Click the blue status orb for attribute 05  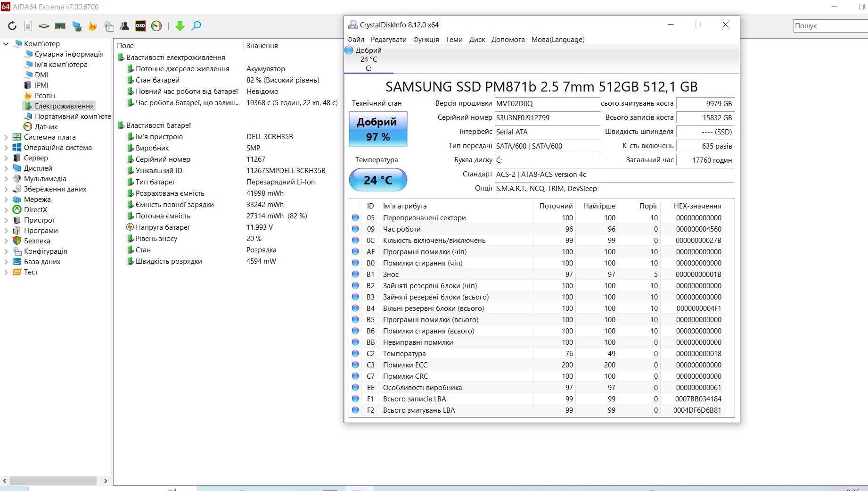[355, 217]
